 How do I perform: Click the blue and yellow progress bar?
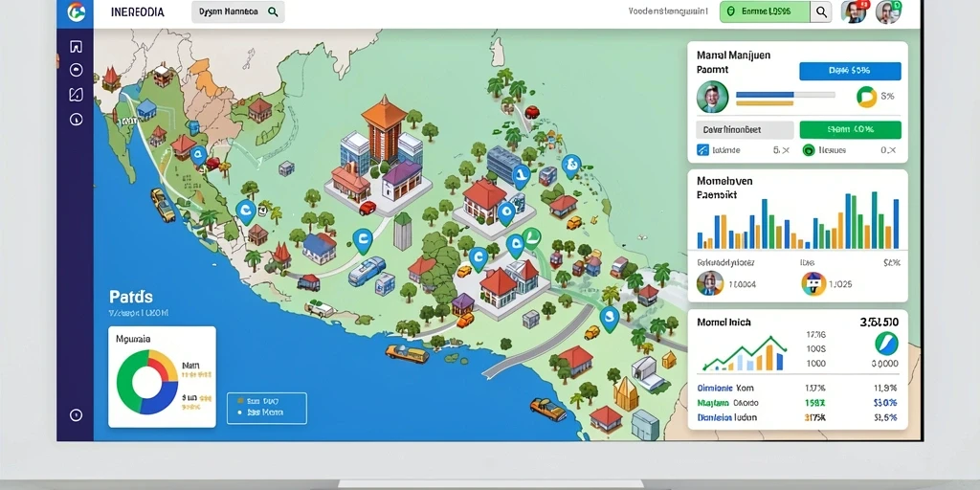click(x=786, y=99)
